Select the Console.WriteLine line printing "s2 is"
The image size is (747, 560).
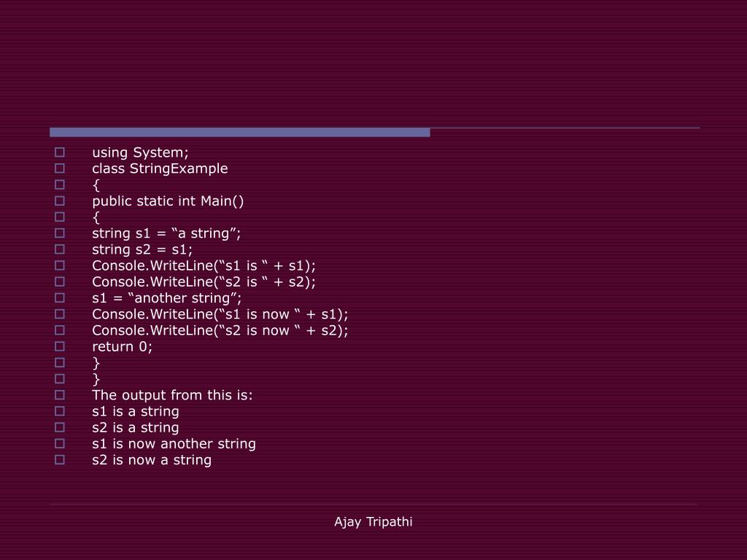pyautogui.click(x=204, y=282)
